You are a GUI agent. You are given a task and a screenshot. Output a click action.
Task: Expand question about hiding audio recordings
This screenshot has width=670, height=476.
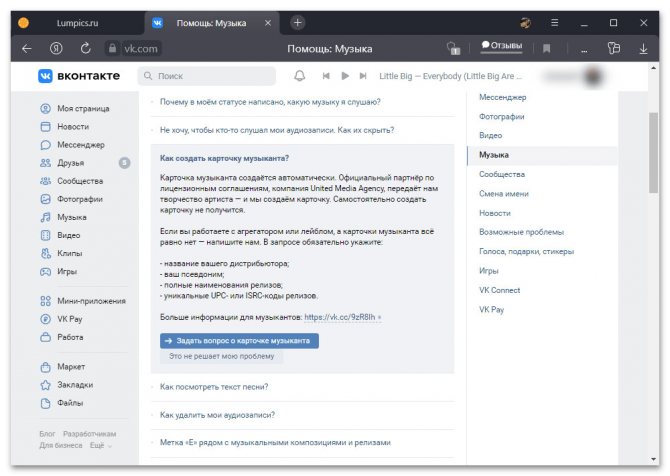(x=277, y=130)
